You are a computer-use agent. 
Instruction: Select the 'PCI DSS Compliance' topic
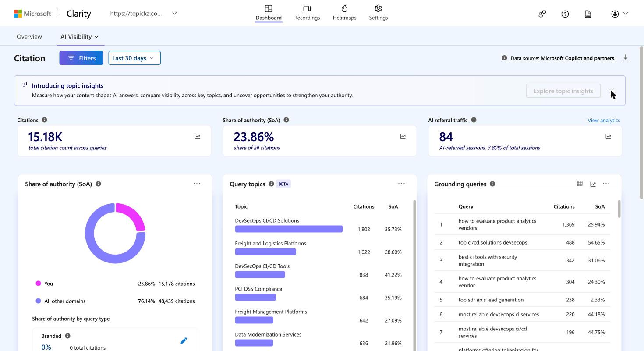tap(258, 289)
